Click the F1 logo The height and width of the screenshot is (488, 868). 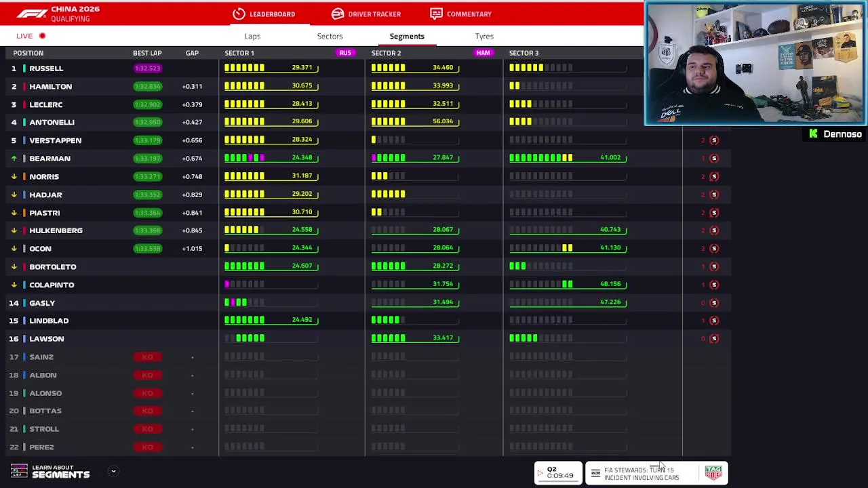point(32,14)
